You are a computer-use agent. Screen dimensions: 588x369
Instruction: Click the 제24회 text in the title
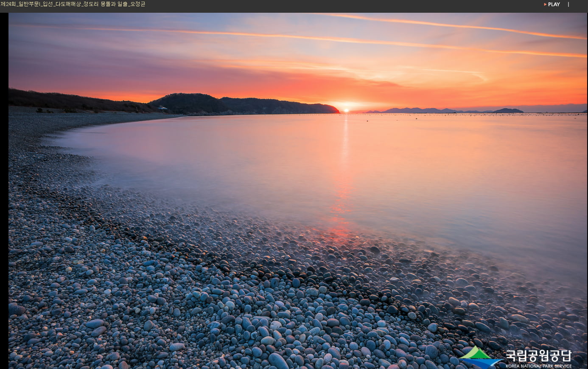[x=8, y=4]
